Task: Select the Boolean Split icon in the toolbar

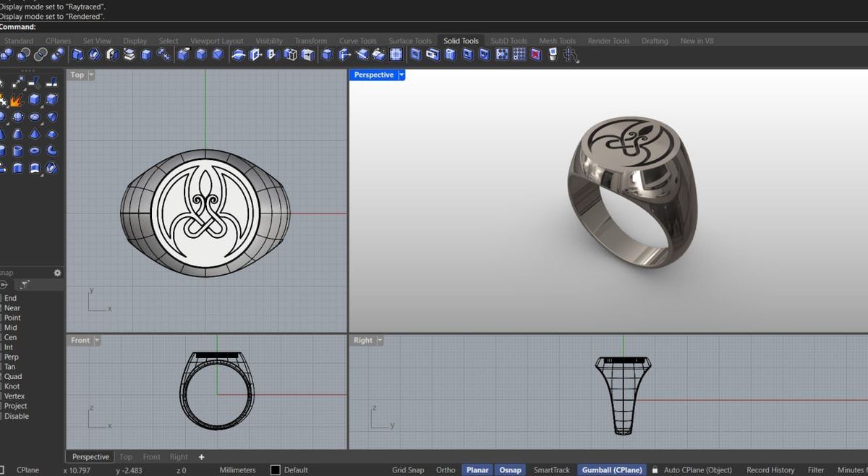Action: (59, 55)
